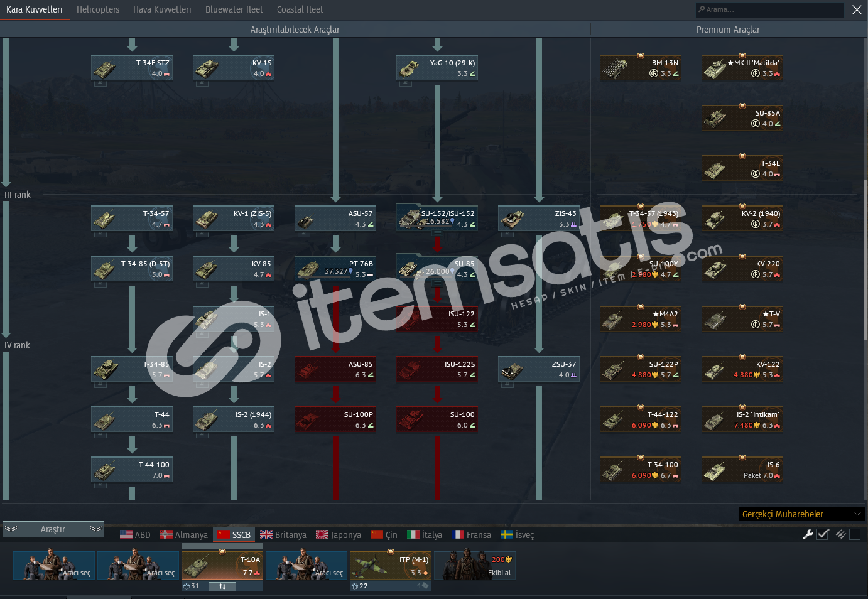Screen dimensions: 868x599
Task: Open the Coastal fleet tab
Action: [300, 9]
